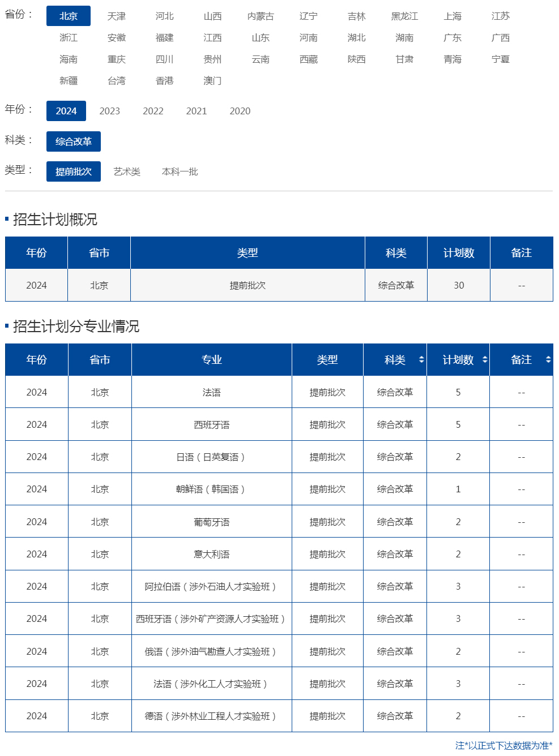Screen dimensions: 559x756
Task: Select 贵州 province
Action: [213, 59]
